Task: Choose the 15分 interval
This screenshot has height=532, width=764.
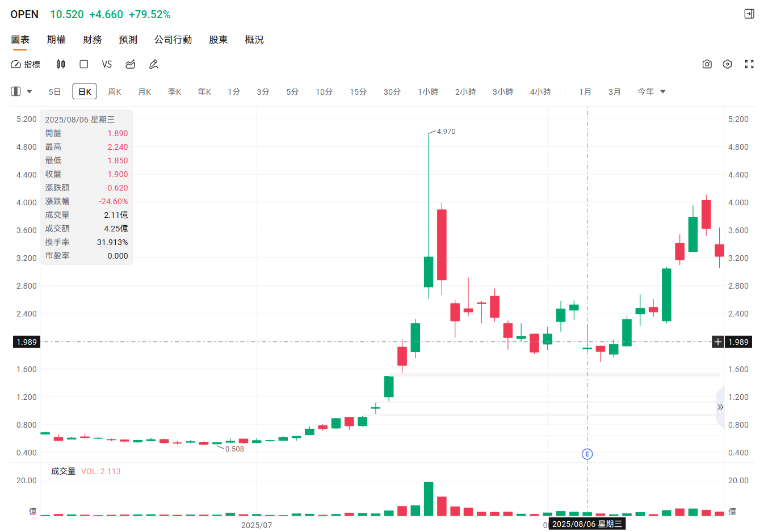Action: 358,92
